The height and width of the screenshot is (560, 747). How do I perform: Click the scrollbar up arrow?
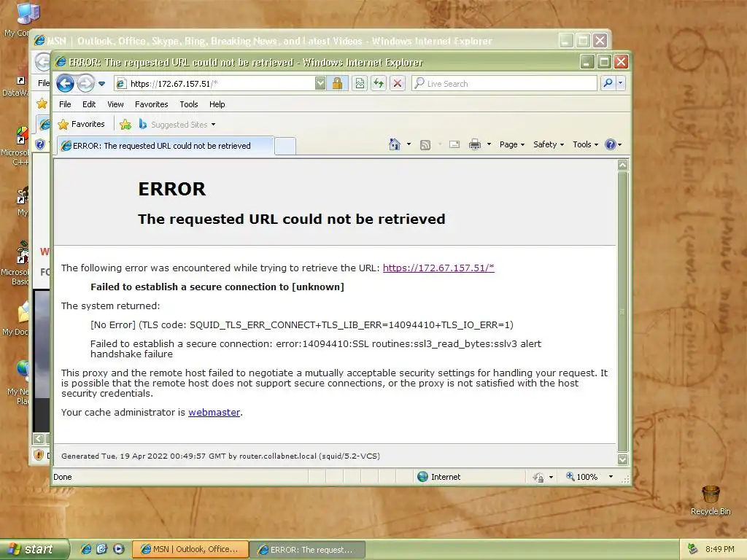[x=623, y=166]
